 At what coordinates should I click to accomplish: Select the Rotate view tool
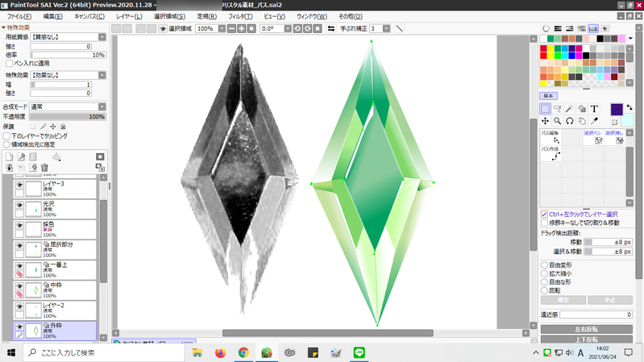[569, 121]
